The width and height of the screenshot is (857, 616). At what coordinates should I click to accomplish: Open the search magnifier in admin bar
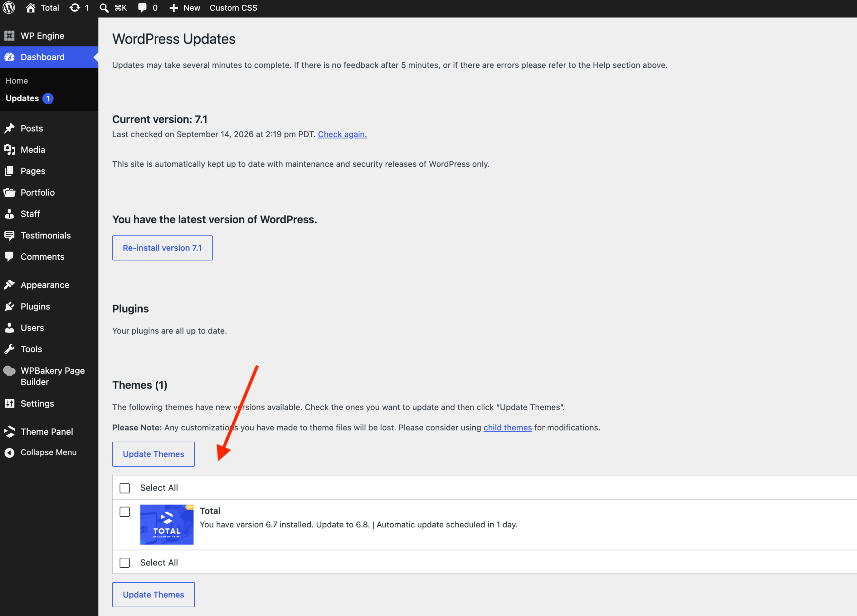(104, 8)
